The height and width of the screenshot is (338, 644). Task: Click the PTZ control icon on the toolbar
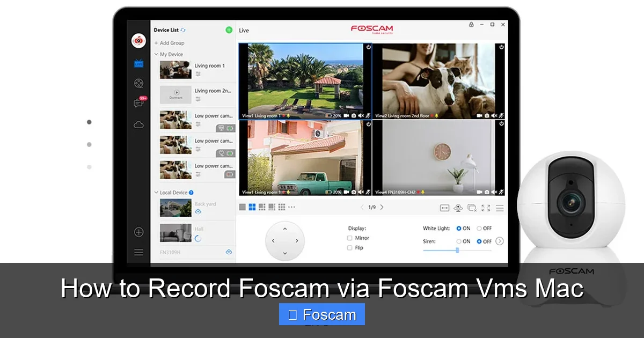click(458, 207)
